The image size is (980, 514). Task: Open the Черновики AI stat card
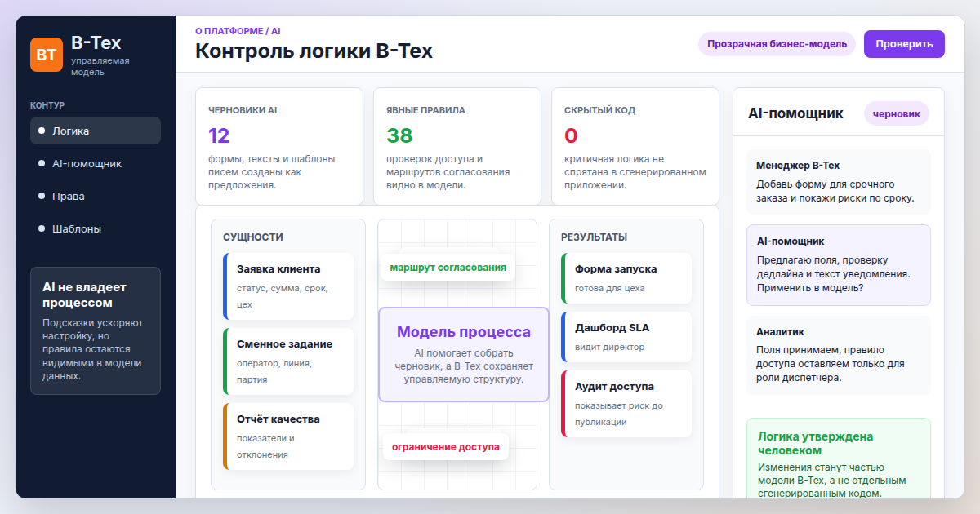click(279, 146)
